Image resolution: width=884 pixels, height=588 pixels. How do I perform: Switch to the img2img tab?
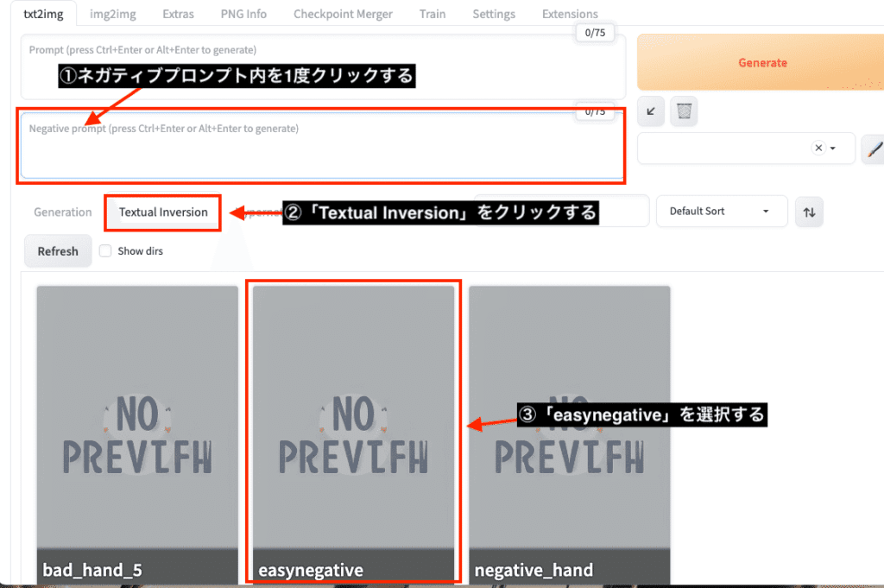click(x=112, y=13)
